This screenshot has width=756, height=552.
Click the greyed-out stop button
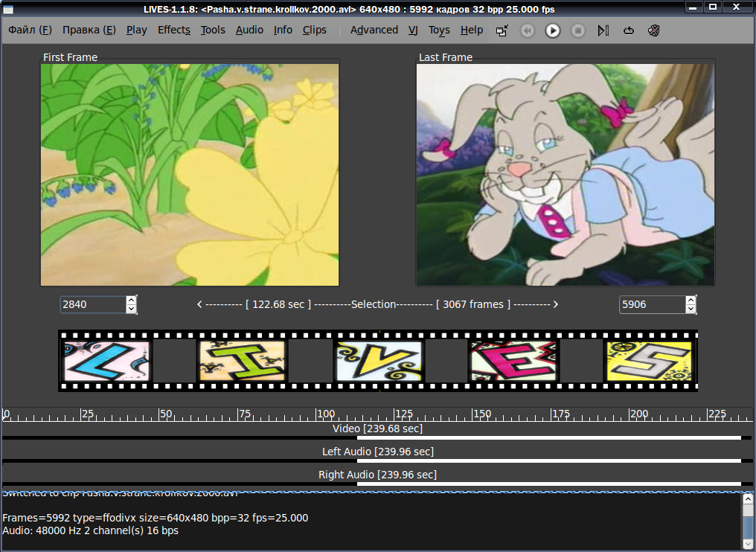[577, 31]
